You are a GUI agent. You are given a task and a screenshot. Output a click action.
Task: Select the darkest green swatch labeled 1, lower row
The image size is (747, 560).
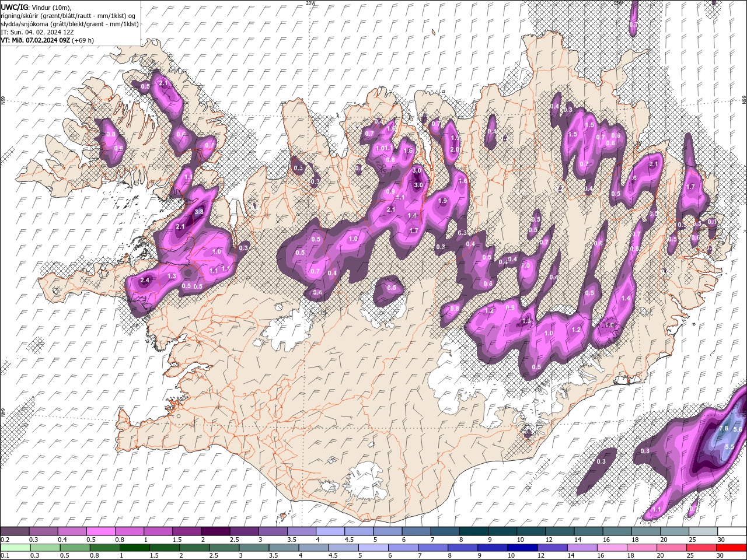pos(134,547)
